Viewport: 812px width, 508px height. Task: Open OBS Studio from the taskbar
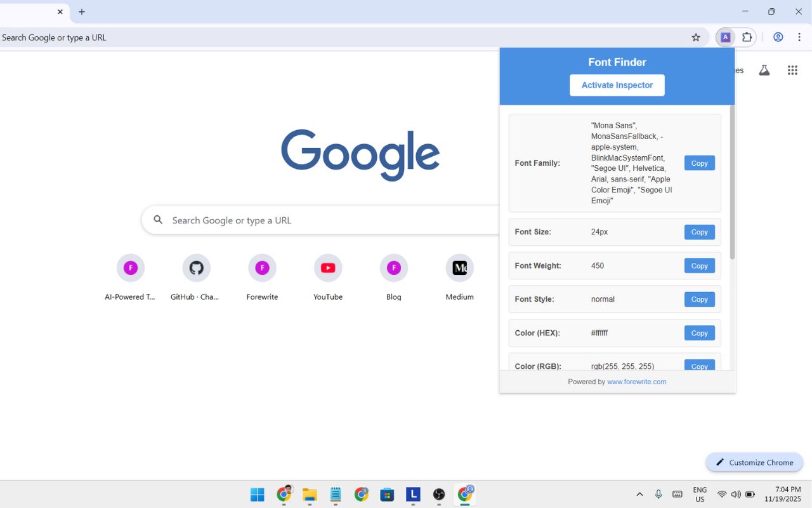pos(439,494)
